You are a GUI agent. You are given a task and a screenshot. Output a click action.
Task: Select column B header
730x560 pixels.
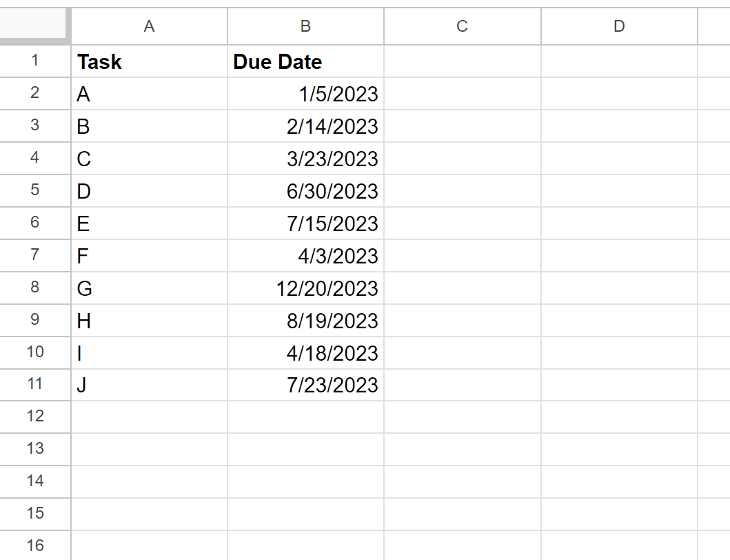click(305, 26)
